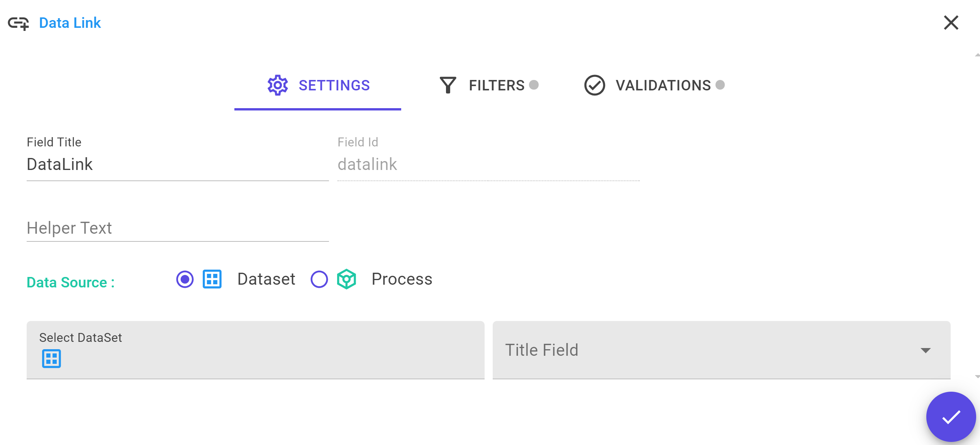The height and width of the screenshot is (445, 980).
Task: Click the Settings gear icon
Action: (278, 85)
